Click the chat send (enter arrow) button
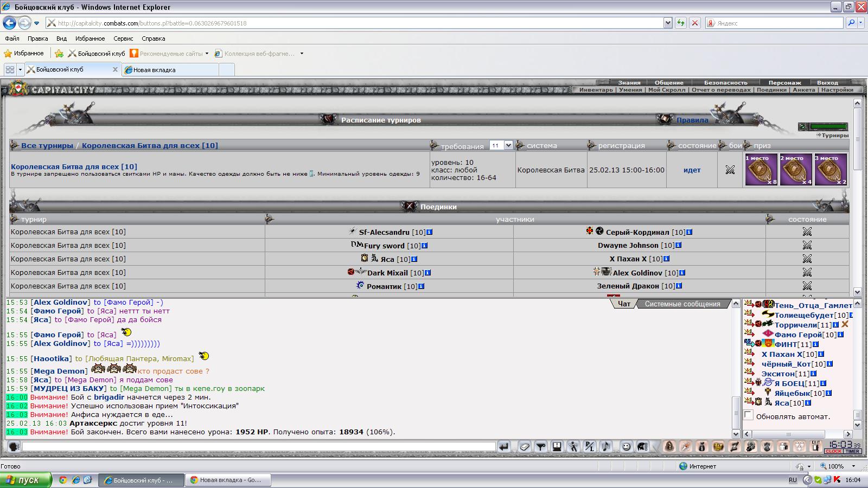The height and width of the screenshot is (488, 868). pos(504,446)
